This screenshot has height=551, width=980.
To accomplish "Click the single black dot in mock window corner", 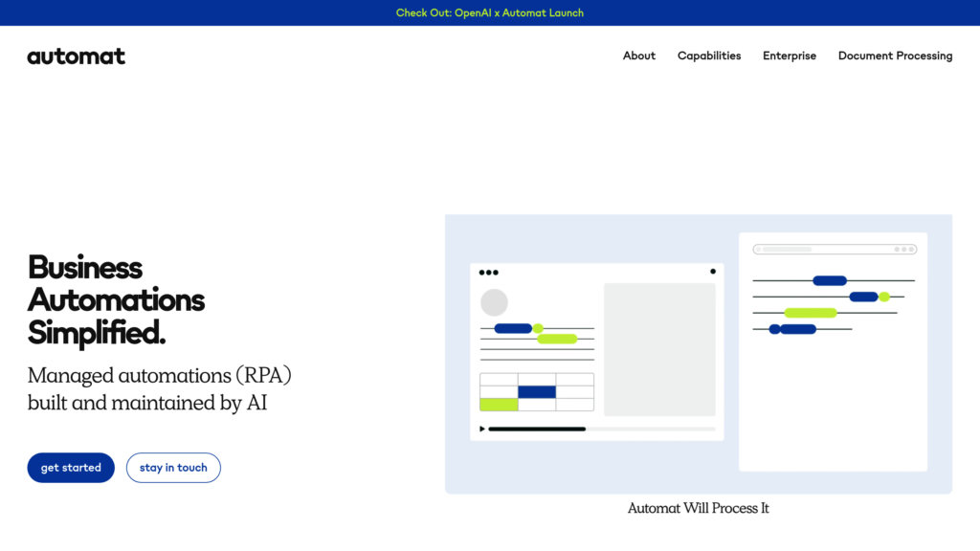I will 713,272.
